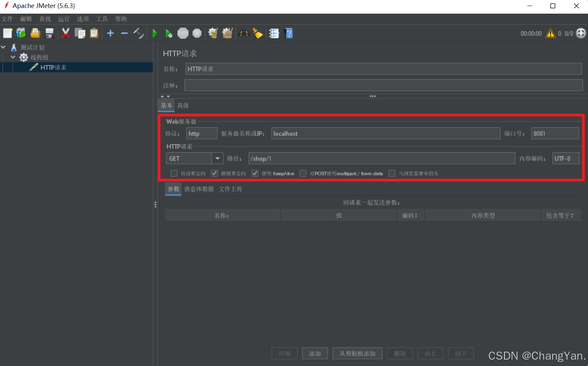Select the 消息体数据 tab

(x=199, y=189)
